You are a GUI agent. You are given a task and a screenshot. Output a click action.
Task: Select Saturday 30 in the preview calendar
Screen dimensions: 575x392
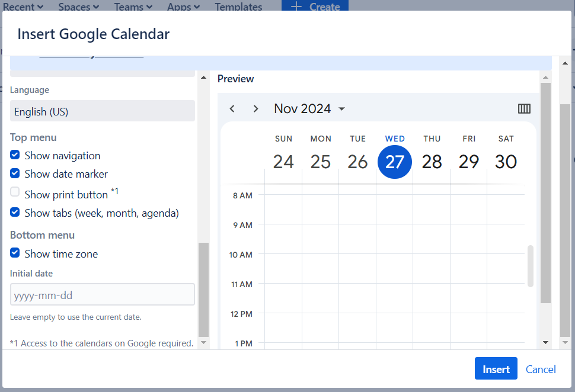pyautogui.click(x=506, y=160)
